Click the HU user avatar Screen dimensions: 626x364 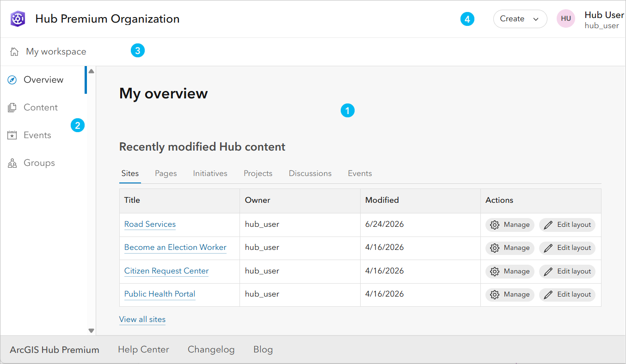pyautogui.click(x=566, y=19)
